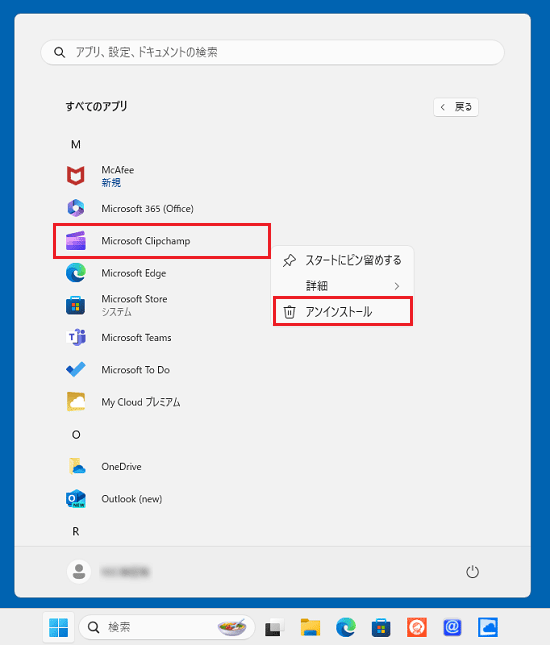This screenshot has width=550, height=645.
Task: Click the trash icon beside アンインストール
Action: pos(289,312)
